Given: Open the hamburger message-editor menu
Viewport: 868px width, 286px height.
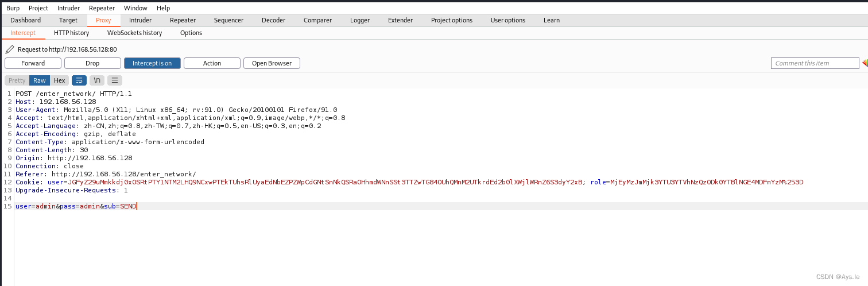Looking at the screenshot, I should [x=115, y=80].
